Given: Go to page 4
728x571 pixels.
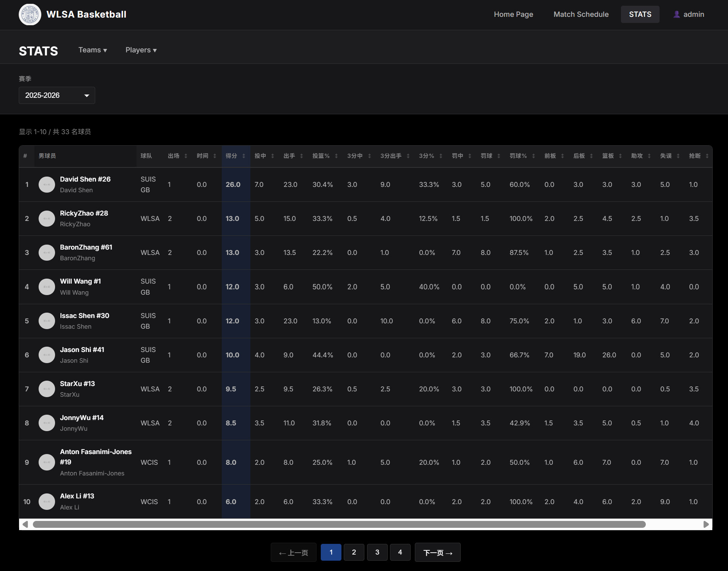Looking at the screenshot, I should (400, 552).
